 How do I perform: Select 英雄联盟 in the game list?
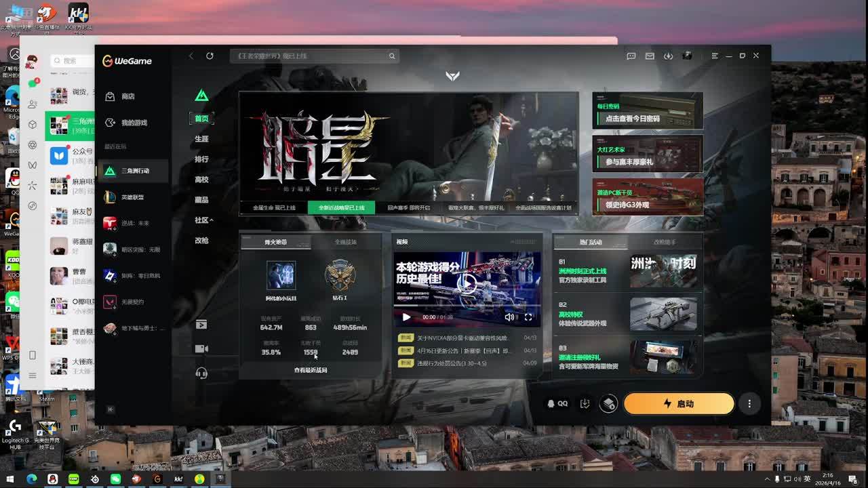(x=133, y=197)
